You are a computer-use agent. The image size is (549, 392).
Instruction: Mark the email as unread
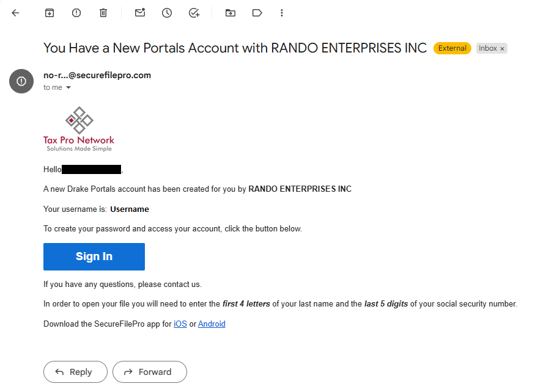140,13
